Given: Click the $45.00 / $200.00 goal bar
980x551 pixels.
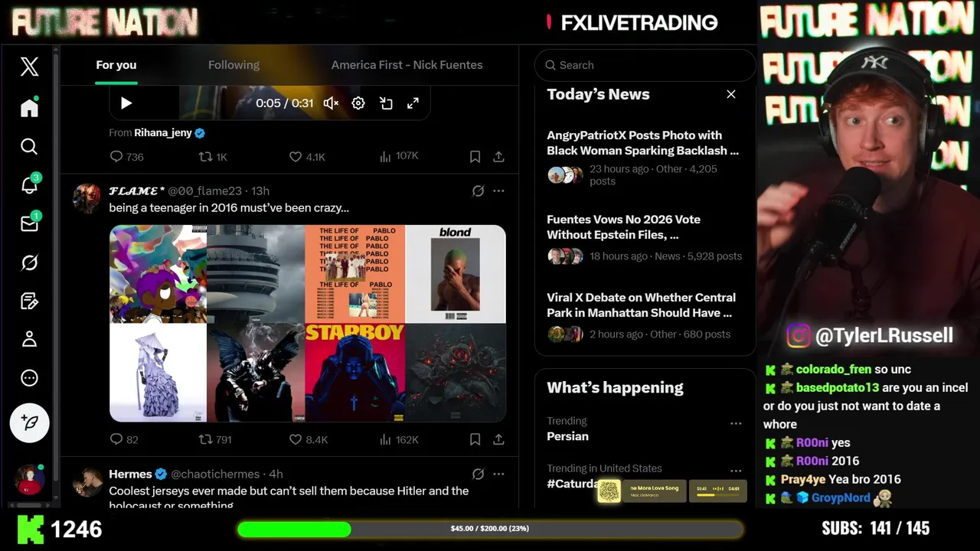Looking at the screenshot, I should [x=490, y=529].
